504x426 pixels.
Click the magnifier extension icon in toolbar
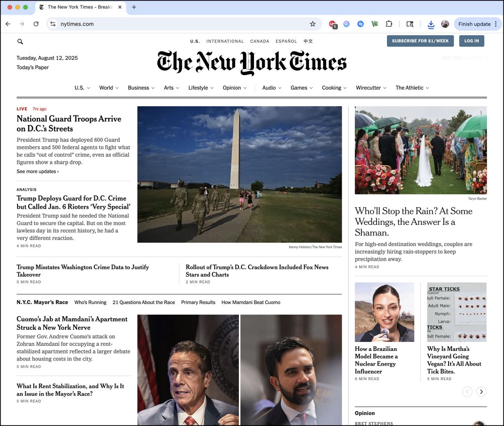click(346, 24)
